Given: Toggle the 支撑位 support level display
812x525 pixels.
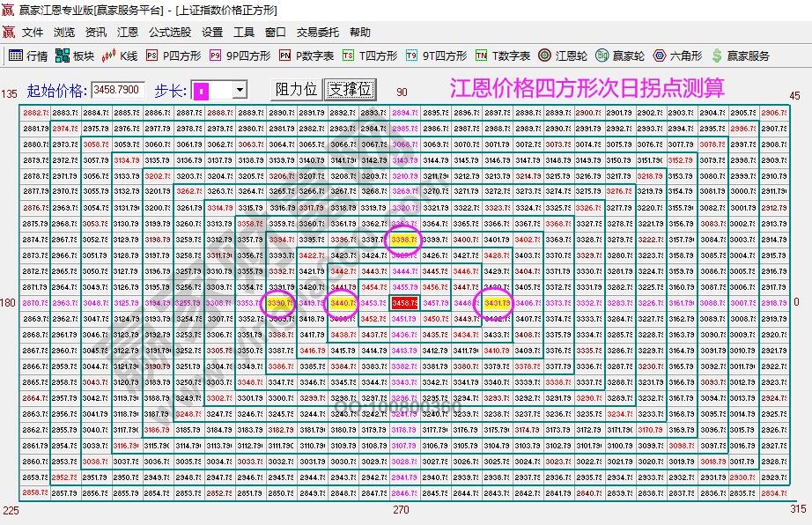Looking at the screenshot, I should [350, 88].
